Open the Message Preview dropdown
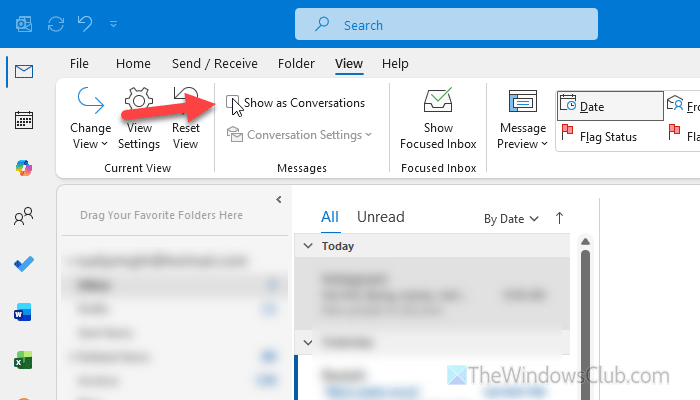The width and height of the screenshot is (700, 400). click(522, 118)
